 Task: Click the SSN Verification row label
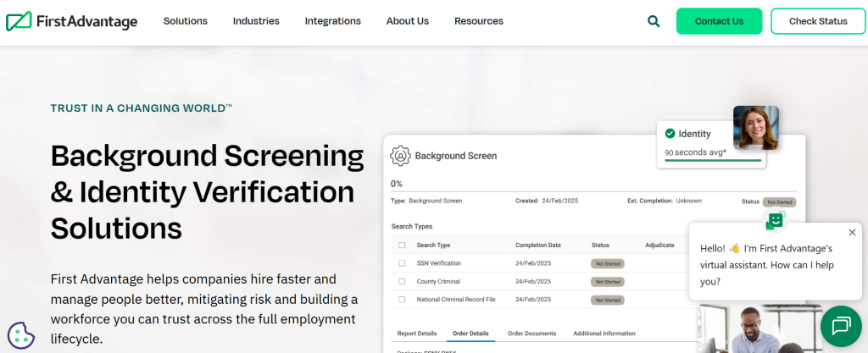(x=438, y=263)
